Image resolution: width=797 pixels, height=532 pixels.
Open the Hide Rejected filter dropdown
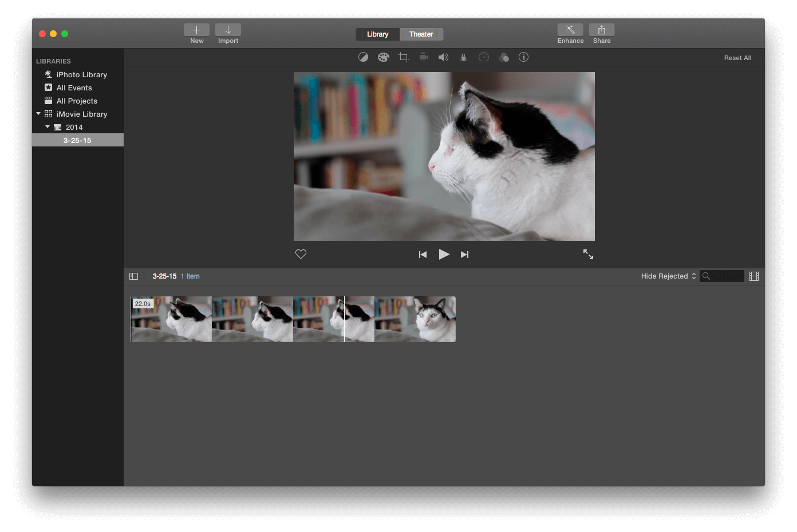click(667, 276)
